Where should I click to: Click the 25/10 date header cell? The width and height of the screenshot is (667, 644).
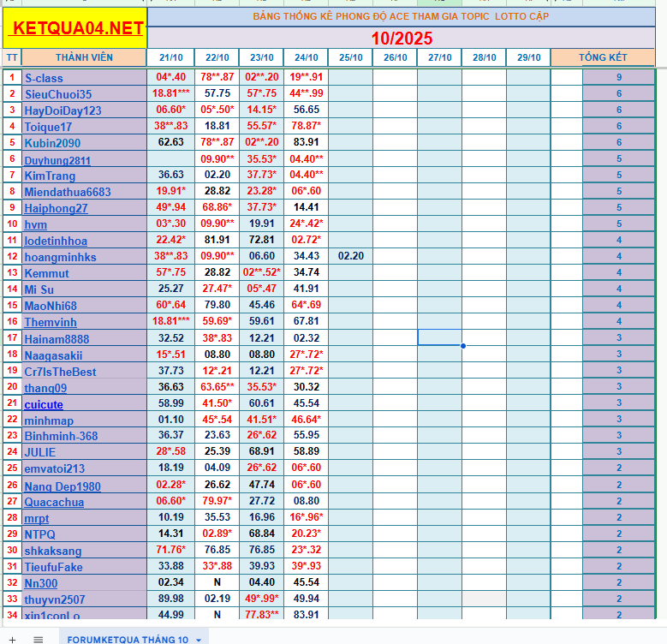pyautogui.click(x=350, y=57)
